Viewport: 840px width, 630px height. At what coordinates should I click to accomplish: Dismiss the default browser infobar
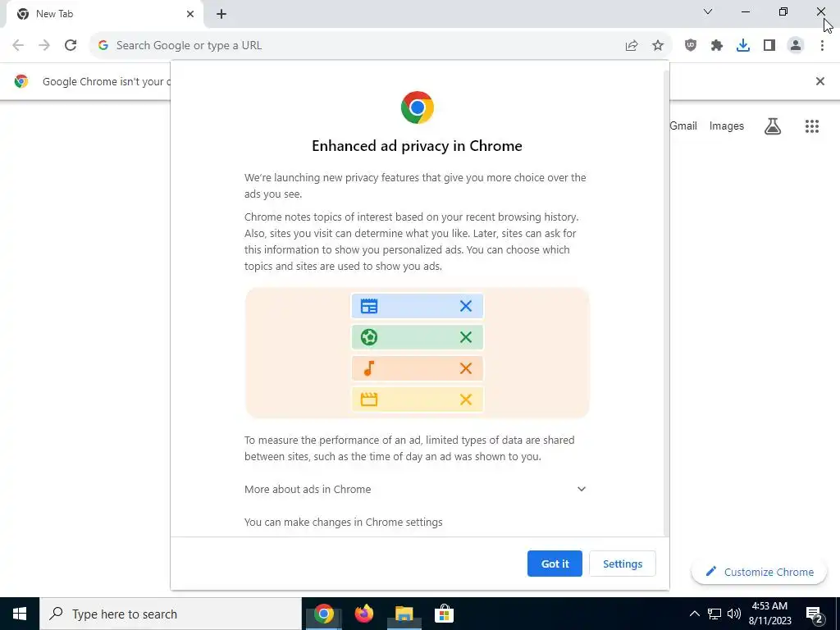click(819, 81)
